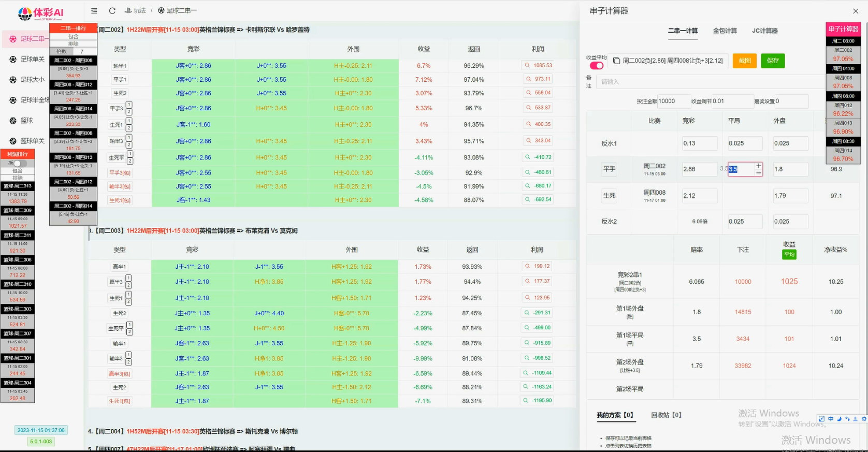Decrease the 平局 odds with the minus stepper
The width and height of the screenshot is (868, 452).
759,172
